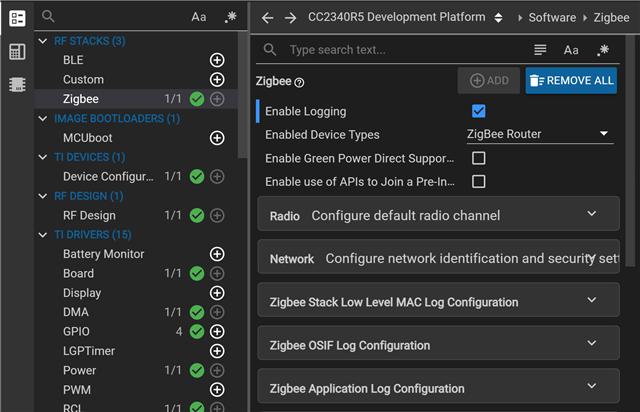
Task: Select GPIO in the TI drivers list
Action: click(76, 332)
